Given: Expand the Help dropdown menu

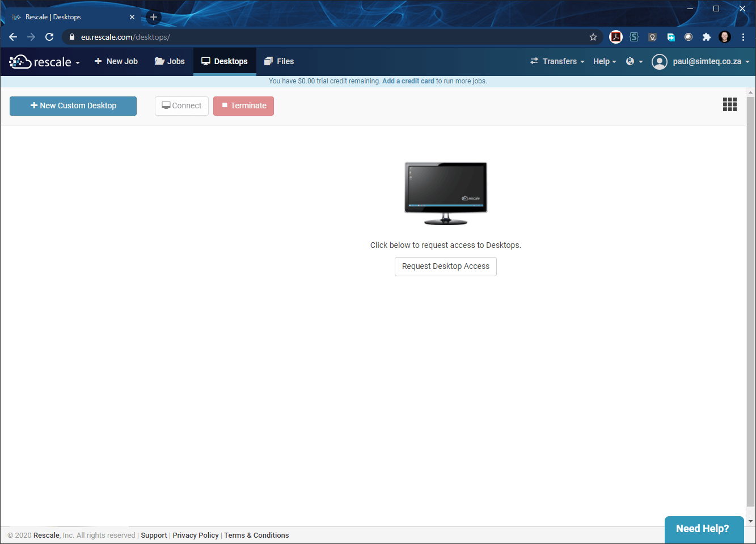Looking at the screenshot, I should [x=605, y=61].
